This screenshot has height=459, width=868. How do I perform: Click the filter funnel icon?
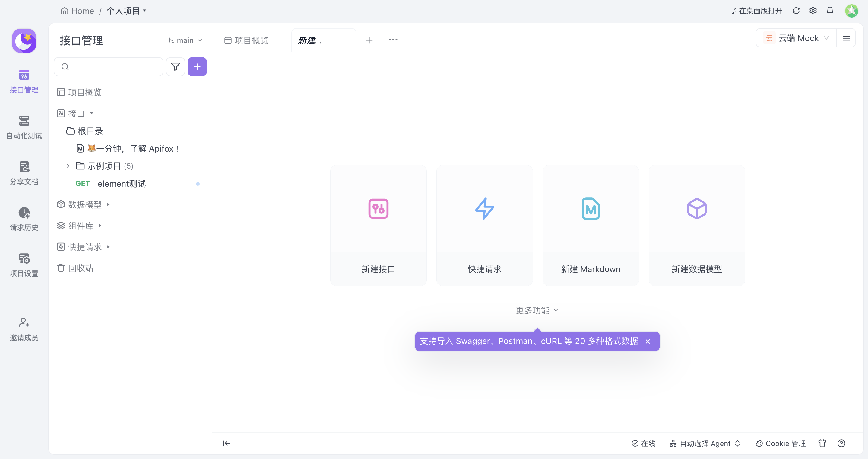click(175, 67)
